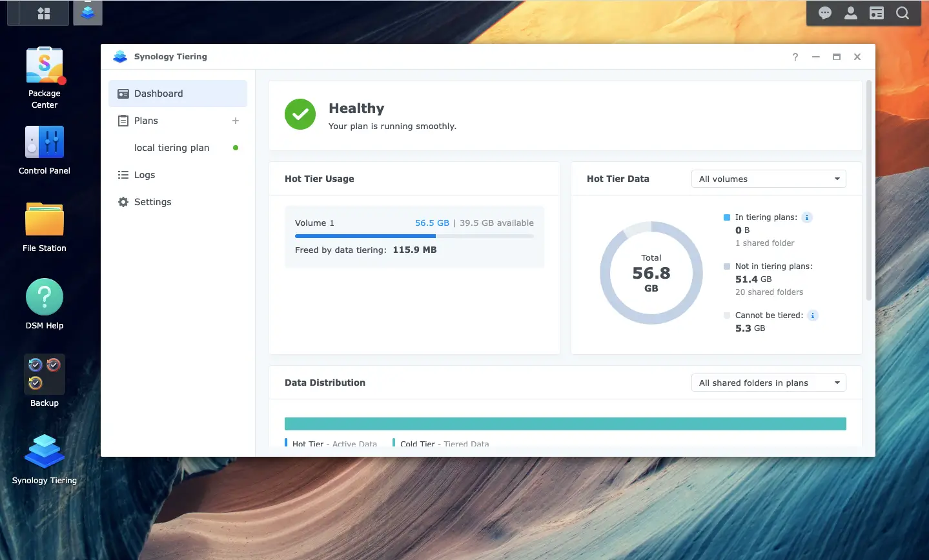Click the Hot Tier Usage heading
The image size is (929, 560).
320,179
